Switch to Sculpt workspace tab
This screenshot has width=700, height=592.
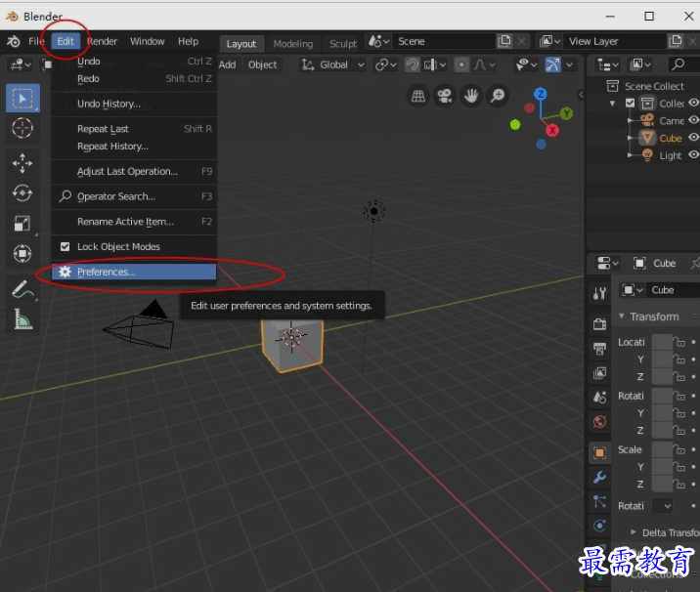point(343,44)
